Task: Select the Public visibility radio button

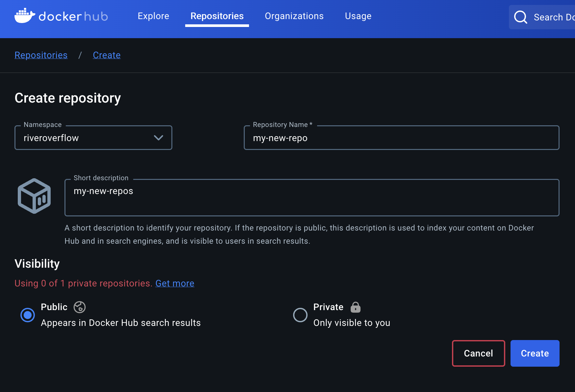Action: point(28,315)
